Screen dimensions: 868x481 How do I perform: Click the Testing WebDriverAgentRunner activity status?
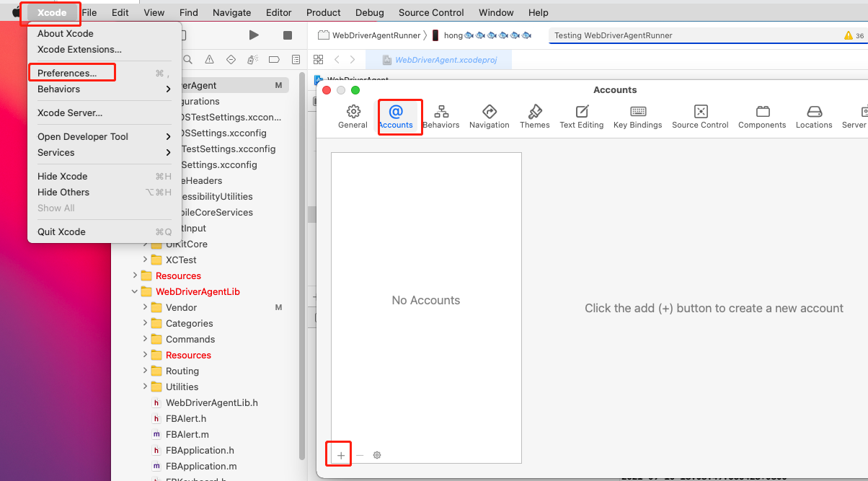(x=613, y=35)
